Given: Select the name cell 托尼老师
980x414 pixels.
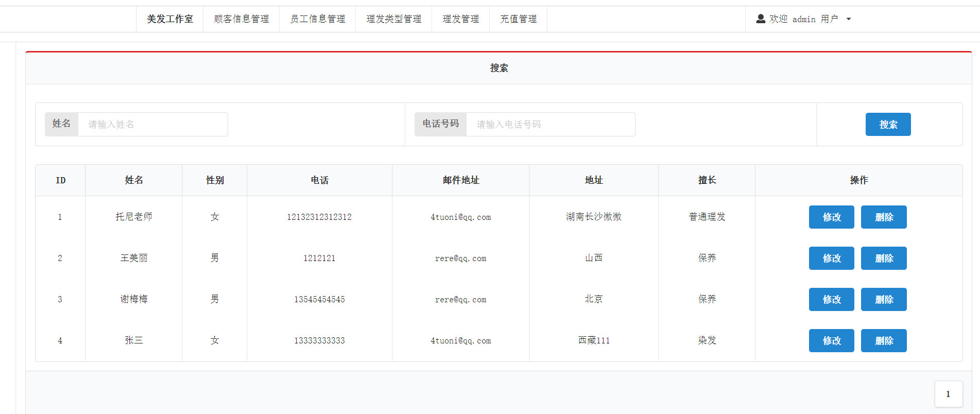Looking at the screenshot, I should click(134, 217).
